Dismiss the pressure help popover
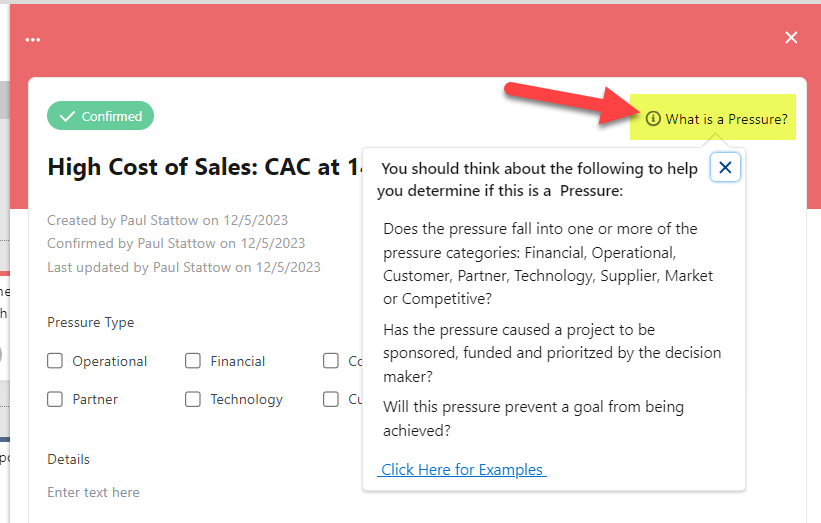The height and width of the screenshot is (523, 821). [725, 168]
